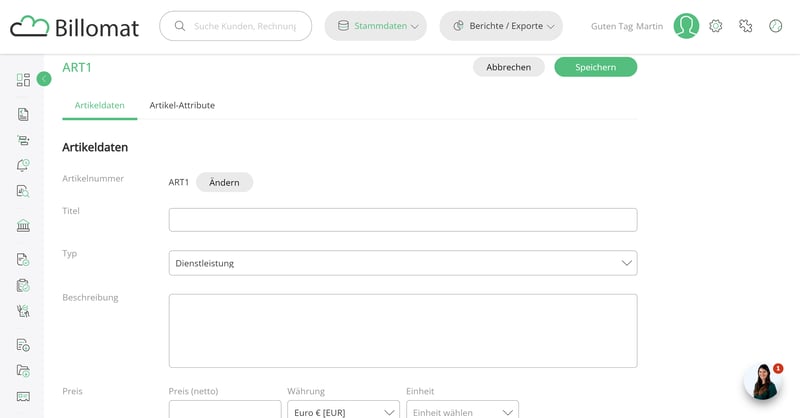Open the support chat avatar bubble
800x418 pixels.
tap(762, 381)
